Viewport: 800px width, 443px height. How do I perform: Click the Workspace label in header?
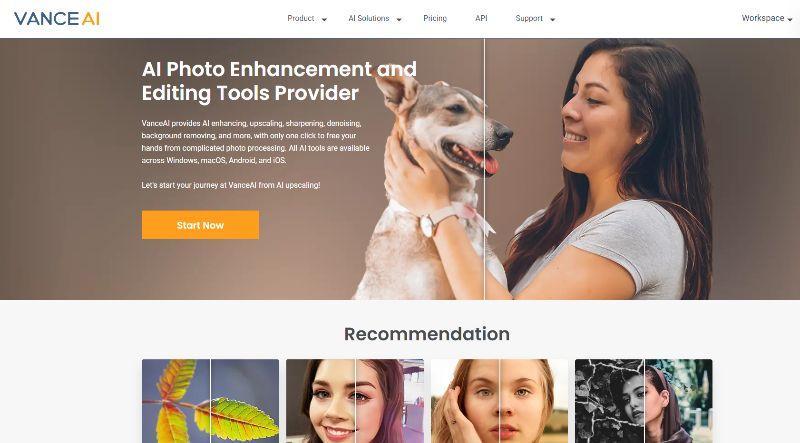click(763, 18)
